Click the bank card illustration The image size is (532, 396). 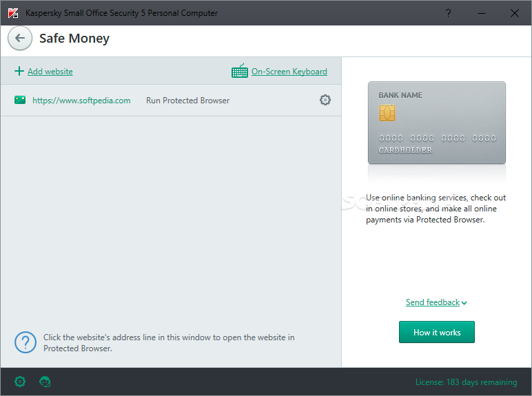pos(437,123)
